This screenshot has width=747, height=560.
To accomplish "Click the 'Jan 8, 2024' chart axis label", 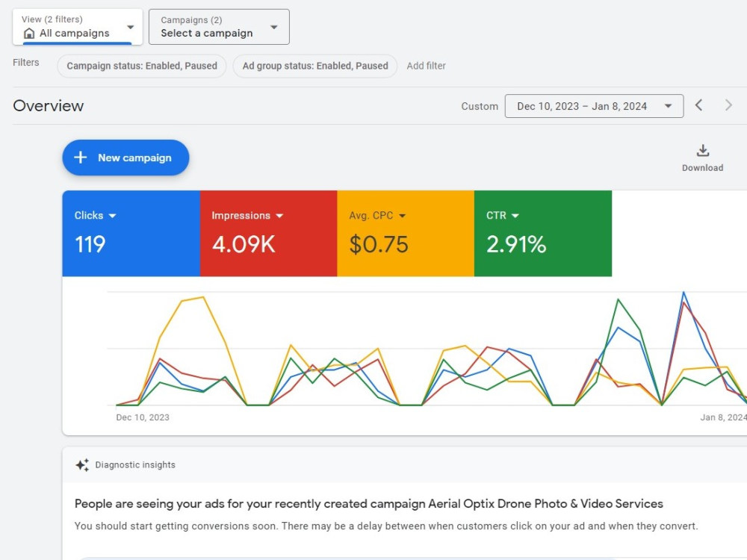I will click(723, 417).
